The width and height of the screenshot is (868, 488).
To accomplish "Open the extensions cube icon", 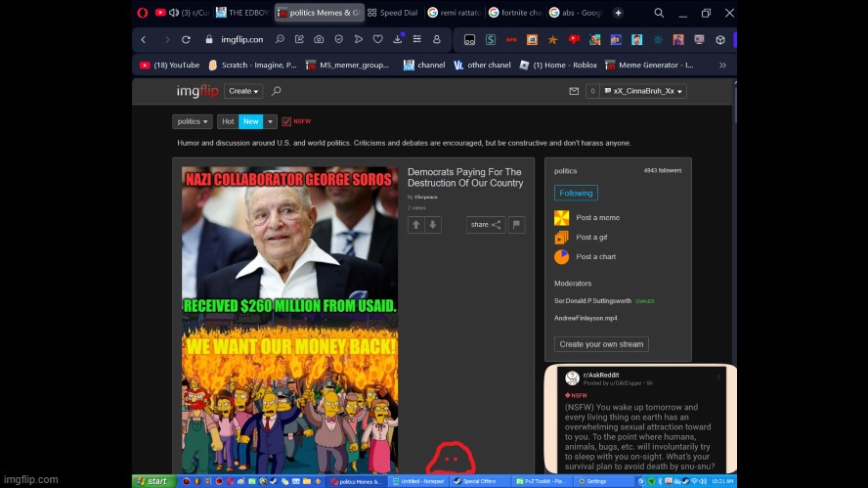I will pos(720,40).
